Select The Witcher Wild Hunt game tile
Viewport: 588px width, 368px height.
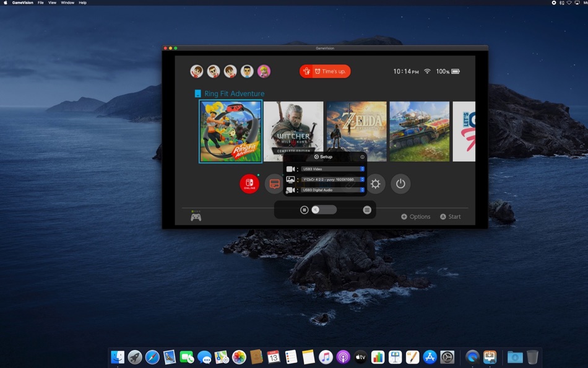click(293, 131)
